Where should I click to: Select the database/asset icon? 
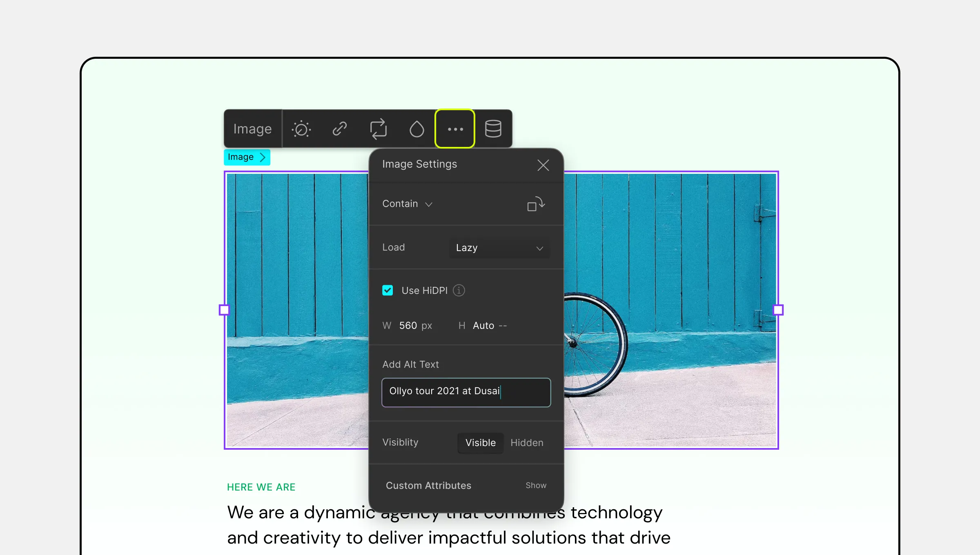click(x=493, y=129)
